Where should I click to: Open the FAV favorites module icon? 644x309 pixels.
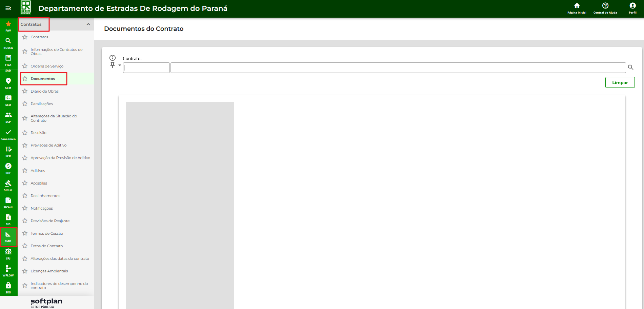tap(8, 26)
